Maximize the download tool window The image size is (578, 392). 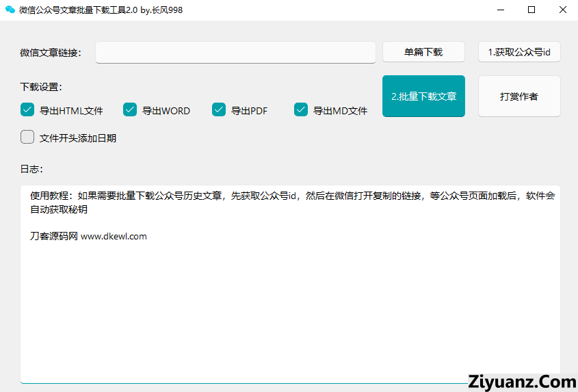[x=531, y=10]
